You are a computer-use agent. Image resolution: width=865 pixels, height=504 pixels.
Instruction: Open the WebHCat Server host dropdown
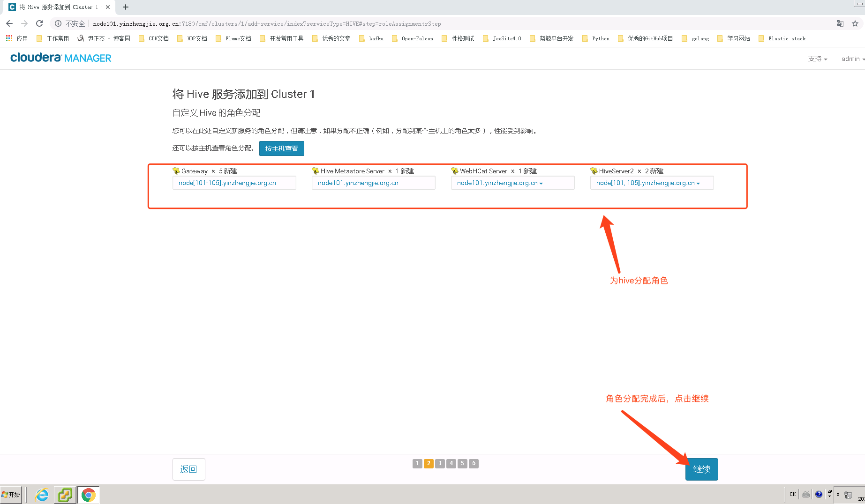pos(542,183)
